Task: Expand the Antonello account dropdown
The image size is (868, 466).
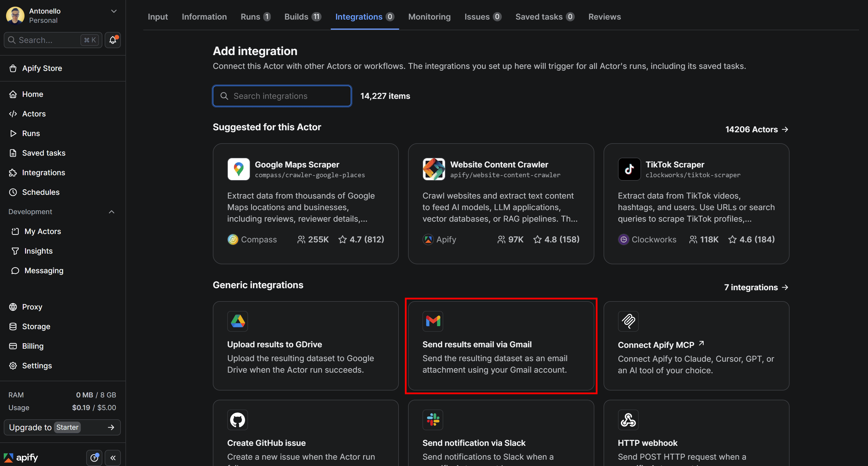Action: [114, 12]
